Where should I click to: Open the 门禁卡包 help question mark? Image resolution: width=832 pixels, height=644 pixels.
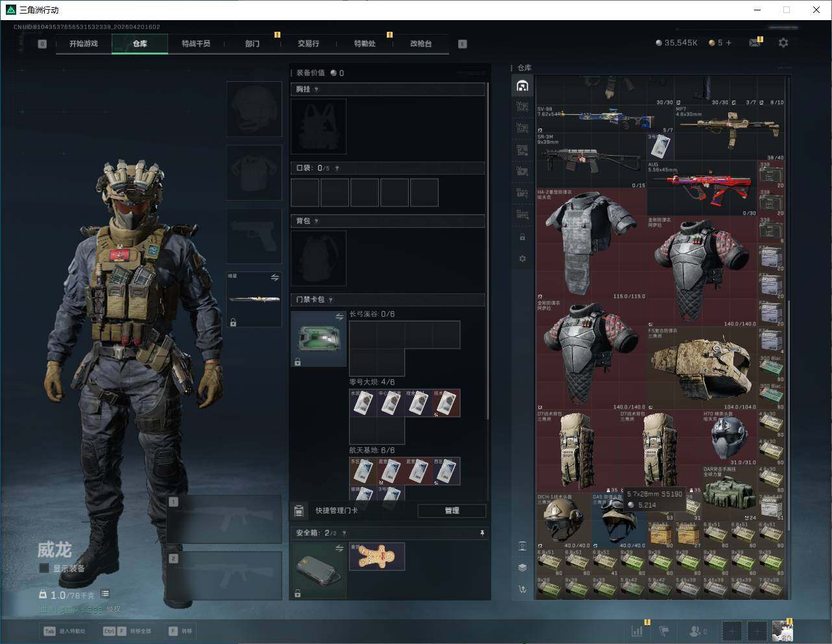[x=330, y=300]
